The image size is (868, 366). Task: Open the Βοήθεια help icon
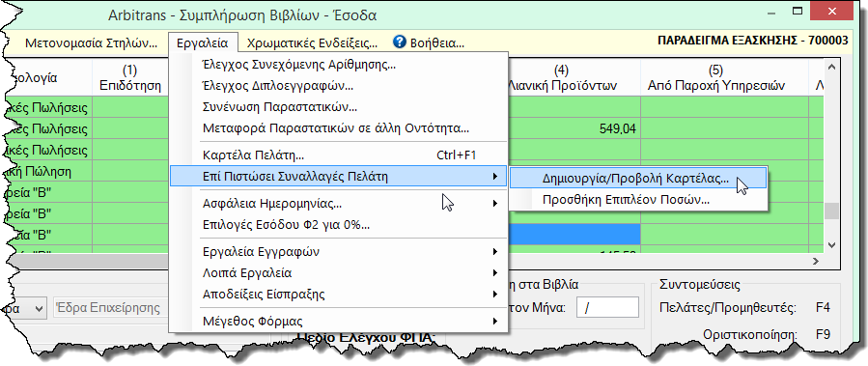(399, 42)
